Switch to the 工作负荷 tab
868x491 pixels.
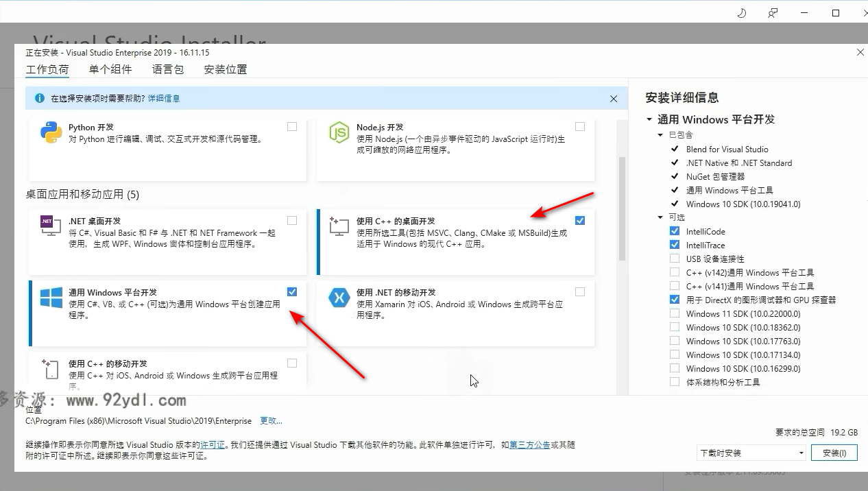click(x=47, y=69)
